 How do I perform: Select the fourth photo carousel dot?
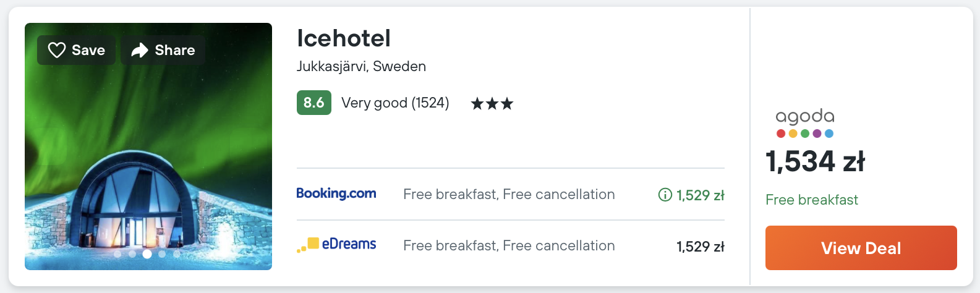coord(162,253)
